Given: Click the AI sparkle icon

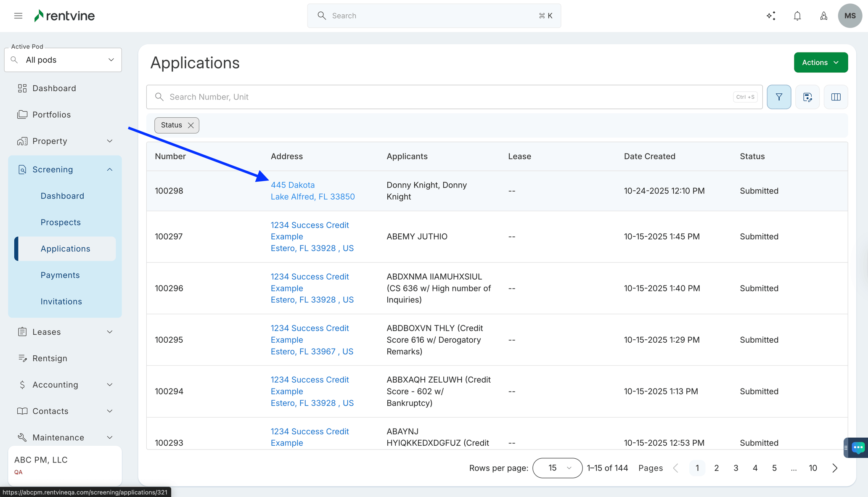Looking at the screenshot, I should point(771,16).
